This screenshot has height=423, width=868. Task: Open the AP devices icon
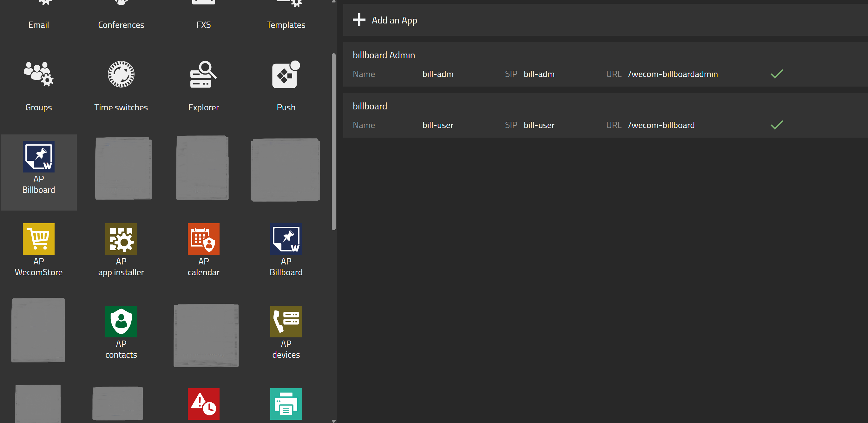point(286,321)
